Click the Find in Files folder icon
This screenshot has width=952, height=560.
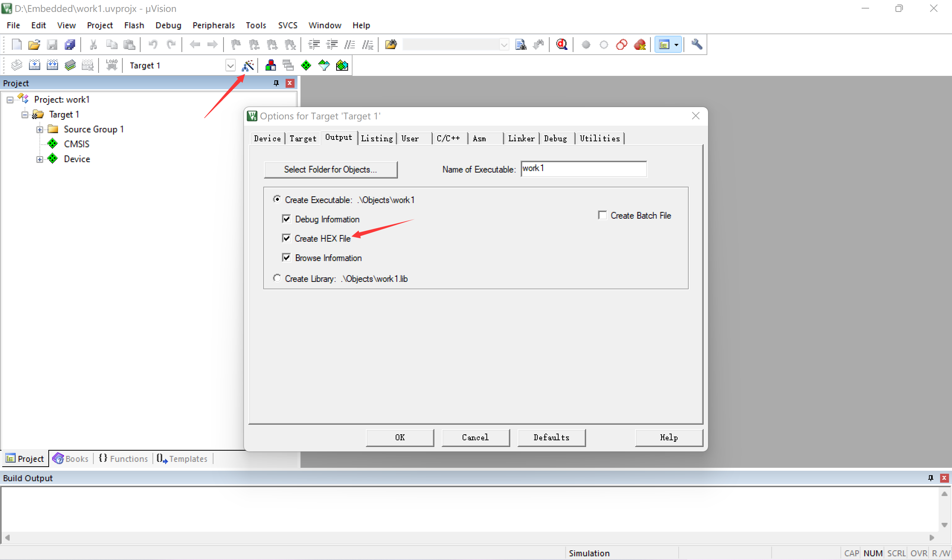391,45
